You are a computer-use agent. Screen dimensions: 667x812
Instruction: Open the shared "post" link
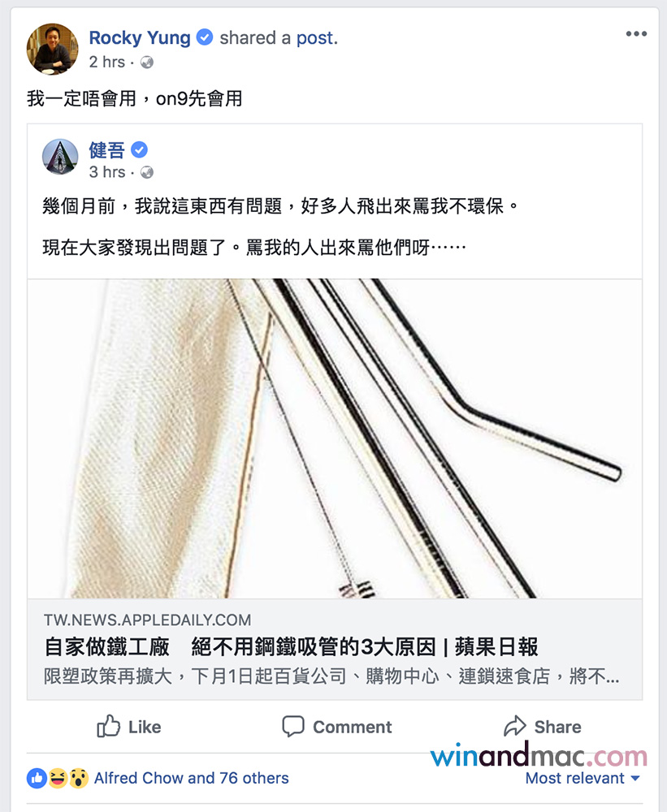click(317, 38)
